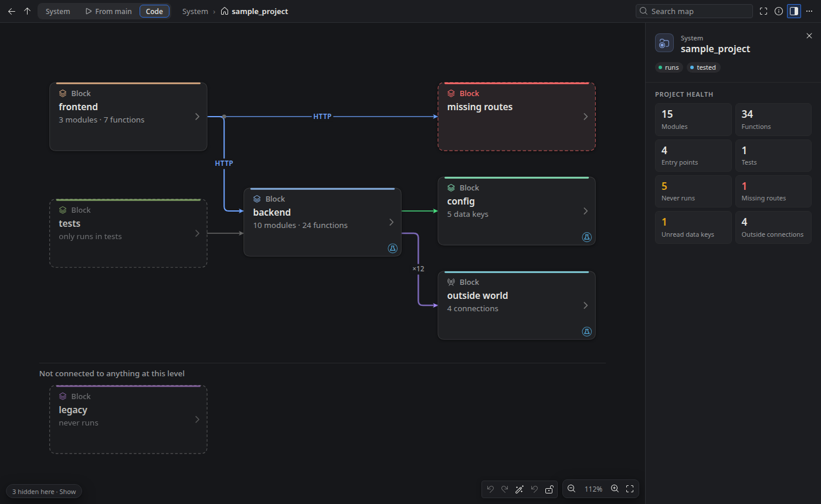The width and height of the screenshot is (821, 504).
Task: Select the Code tab
Action: tap(154, 11)
